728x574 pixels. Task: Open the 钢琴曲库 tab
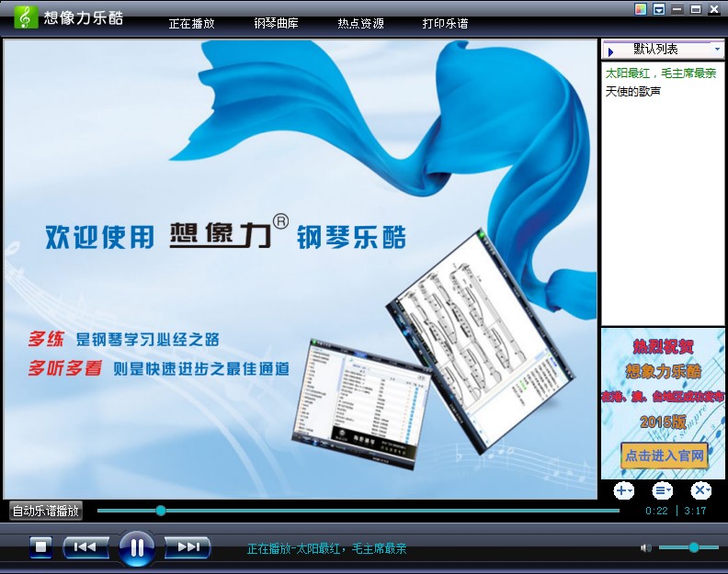pos(277,23)
